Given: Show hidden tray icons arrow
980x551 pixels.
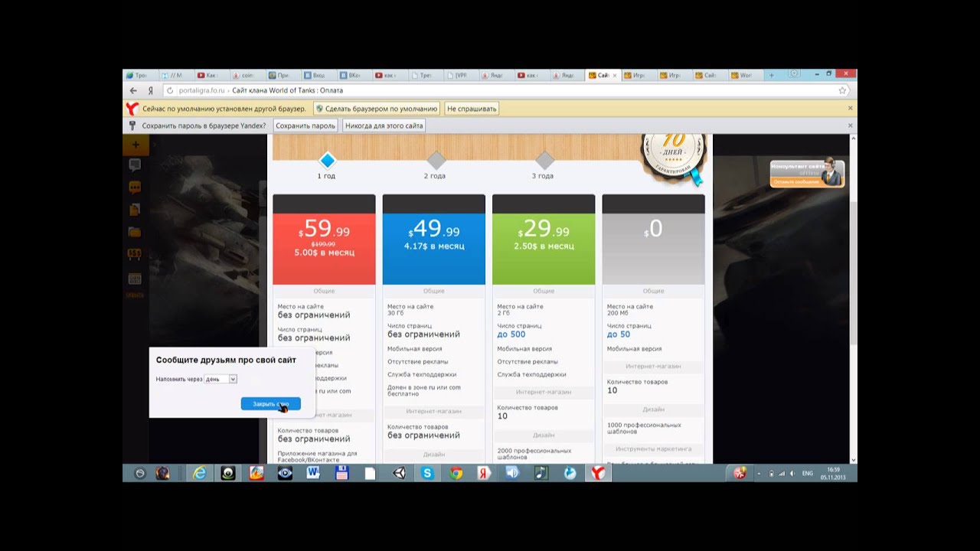Looking at the screenshot, I should click(759, 474).
